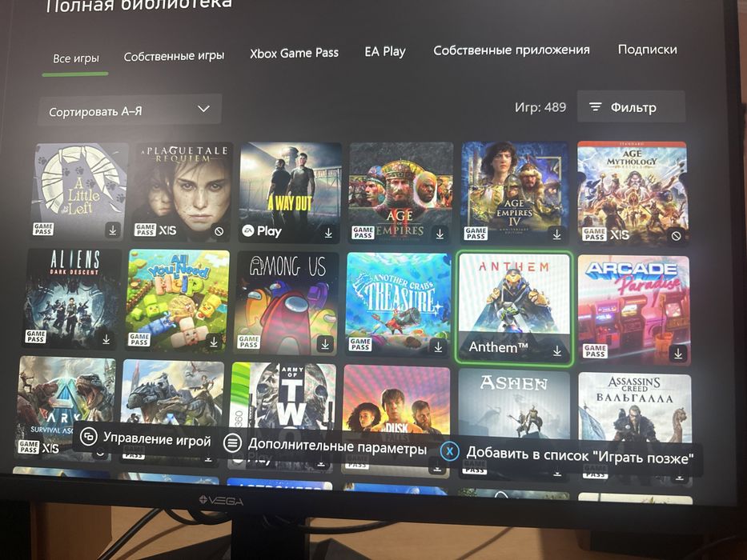Click download icon on A Little to the Left
This screenshot has height=560, width=747.
click(x=112, y=230)
